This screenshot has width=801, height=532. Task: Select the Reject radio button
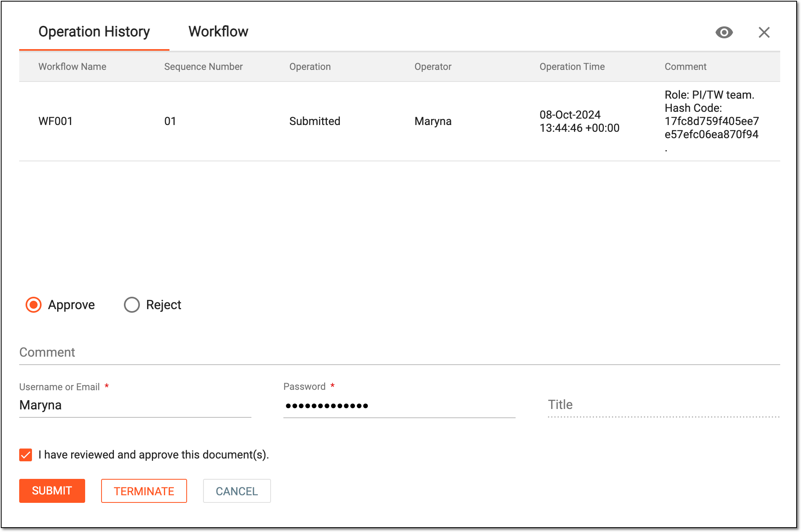(x=132, y=305)
